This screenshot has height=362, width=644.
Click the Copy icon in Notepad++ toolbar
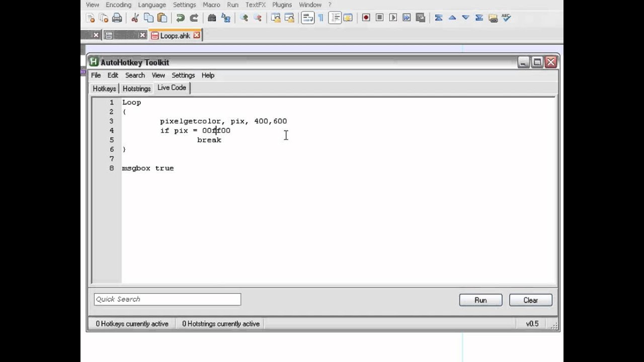[x=149, y=18]
